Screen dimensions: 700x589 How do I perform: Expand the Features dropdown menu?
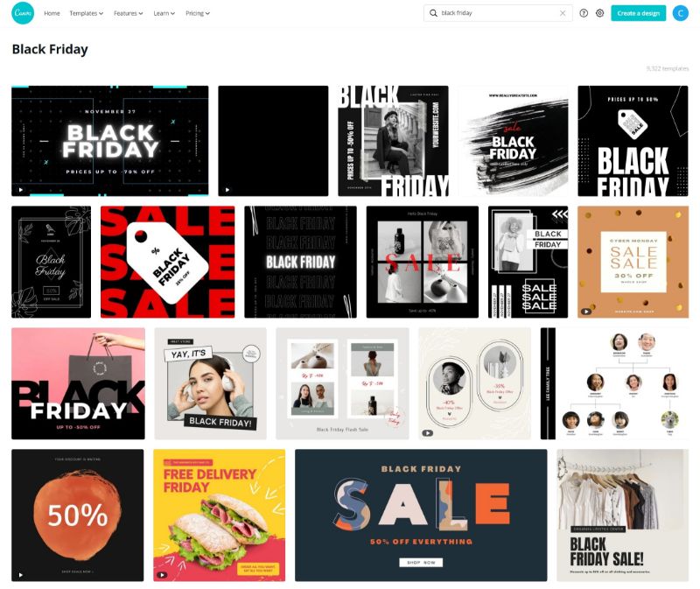[x=128, y=13]
